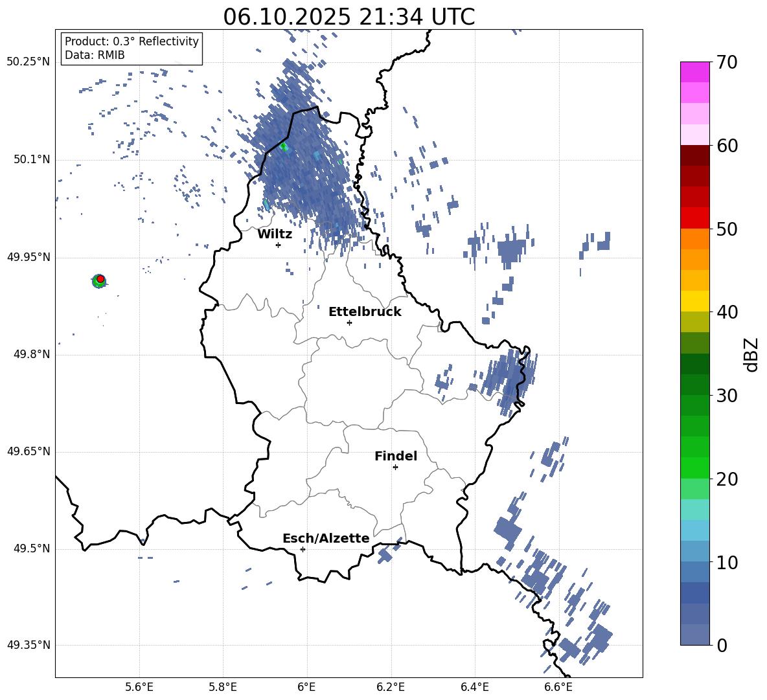
Task: Click the green echo cell near 50.1°N
Action: point(284,146)
